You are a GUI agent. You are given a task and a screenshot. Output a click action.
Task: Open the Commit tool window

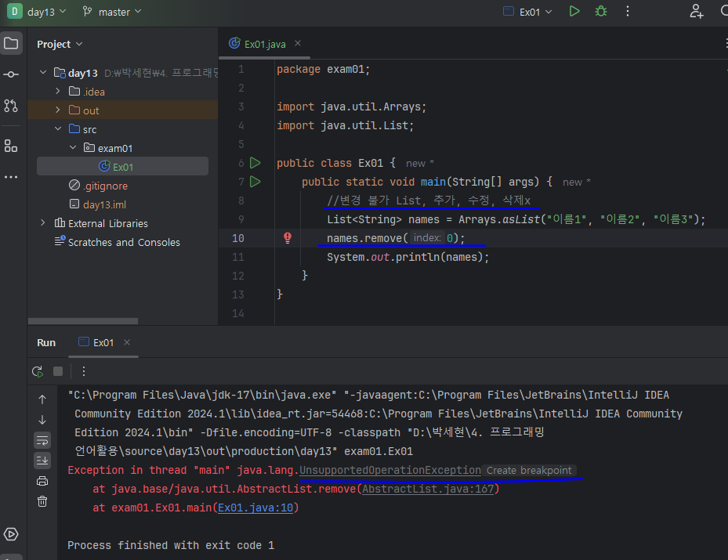pos(11,74)
